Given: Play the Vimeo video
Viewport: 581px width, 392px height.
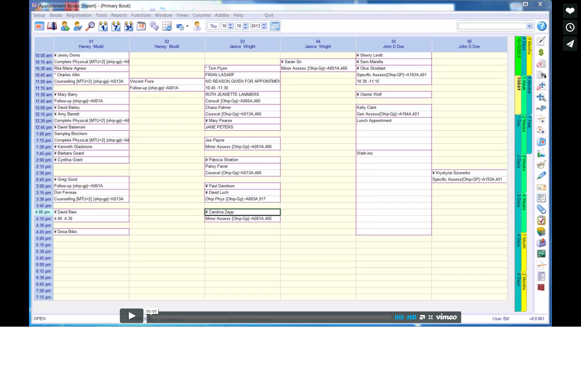Looking at the screenshot, I should pyautogui.click(x=131, y=316).
